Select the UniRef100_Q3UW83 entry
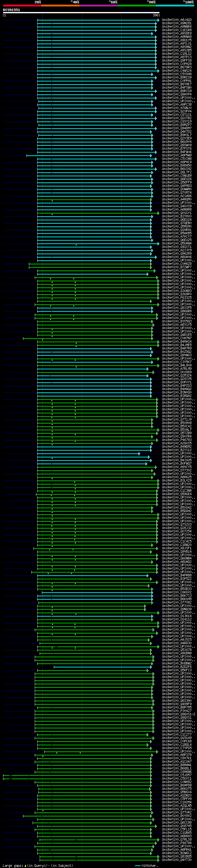This screenshot has height=868, width=197. coord(177,291)
